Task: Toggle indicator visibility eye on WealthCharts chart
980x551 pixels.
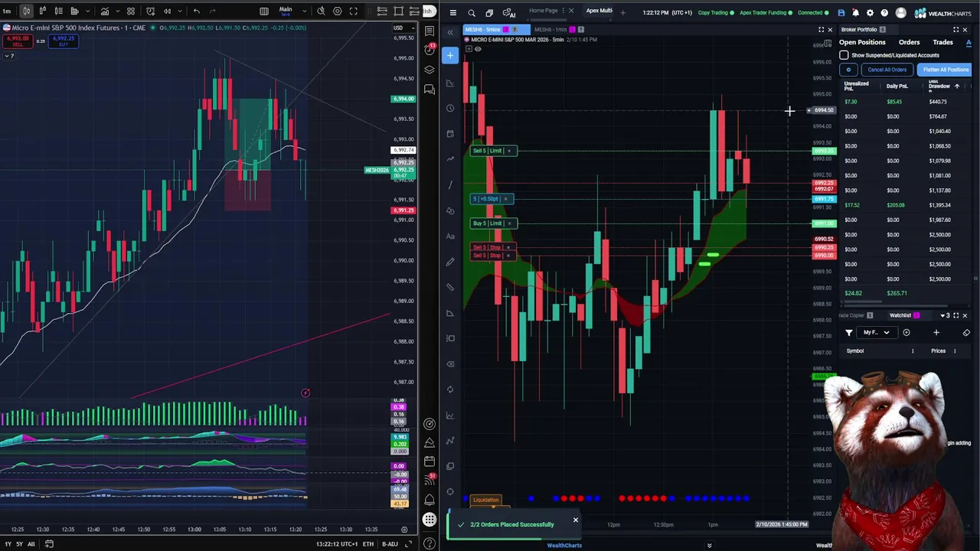Action: (478, 49)
